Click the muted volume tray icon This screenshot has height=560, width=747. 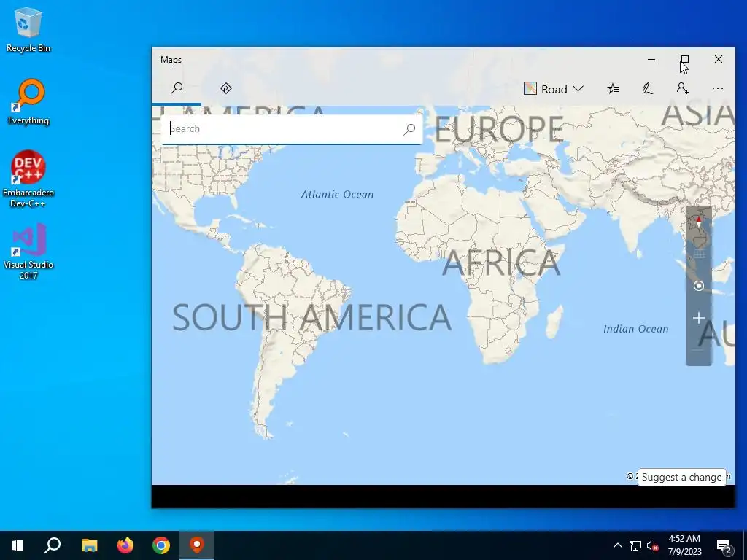tap(653, 545)
